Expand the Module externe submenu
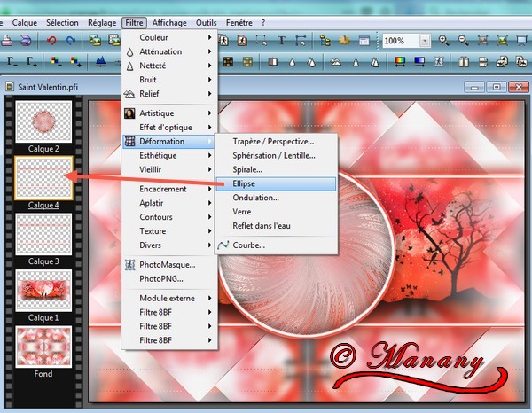532x413 pixels. pos(169,298)
